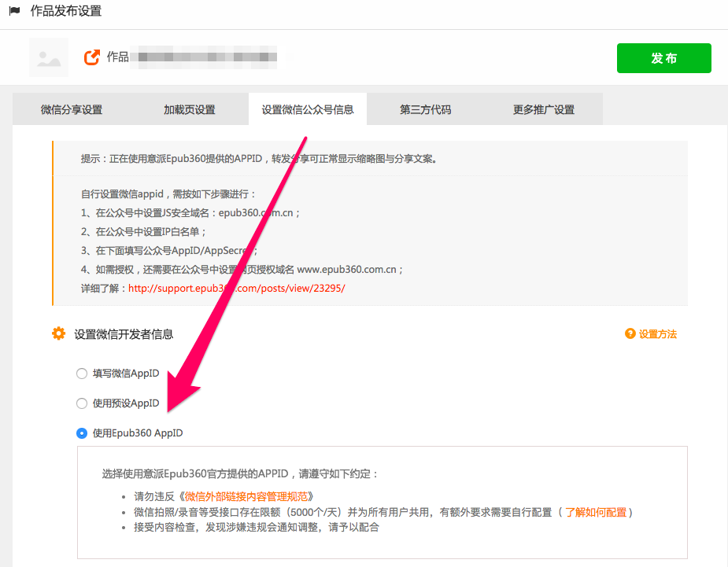Screen dimensions: 728x567
Task: Open the 更多推广设置 tab
Action: [544, 109]
